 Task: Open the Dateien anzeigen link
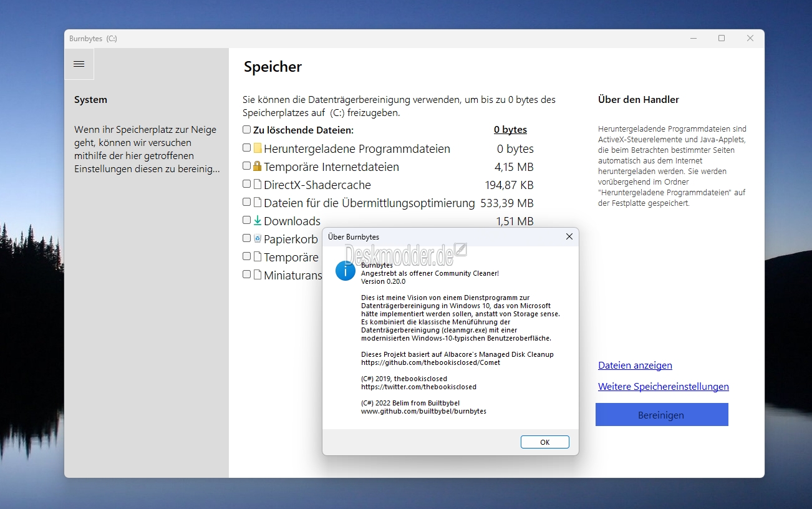(x=635, y=366)
